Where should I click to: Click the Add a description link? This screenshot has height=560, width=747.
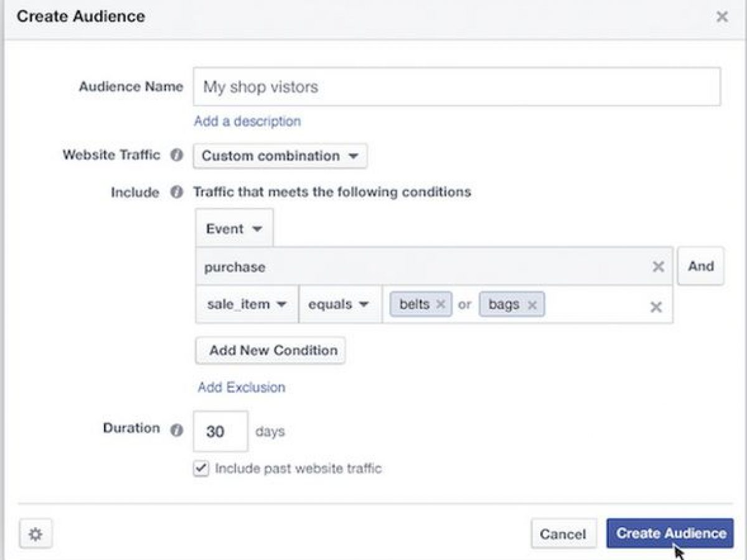click(x=247, y=121)
